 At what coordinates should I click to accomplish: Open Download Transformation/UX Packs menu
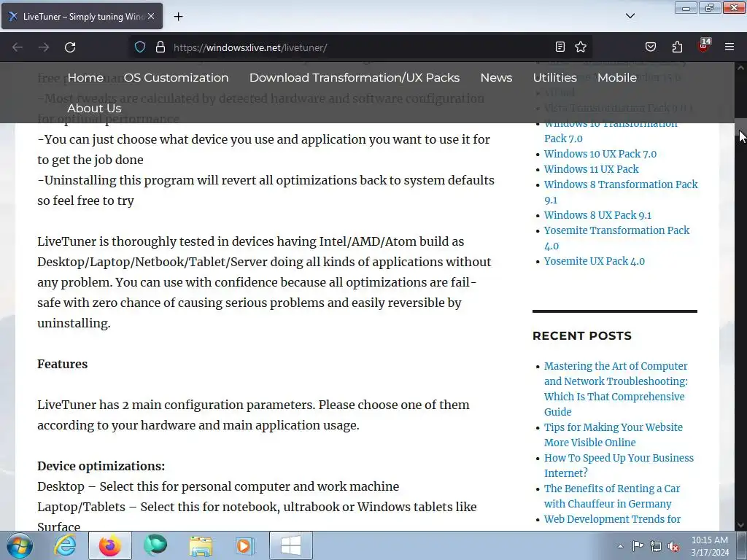[x=355, y=77]
